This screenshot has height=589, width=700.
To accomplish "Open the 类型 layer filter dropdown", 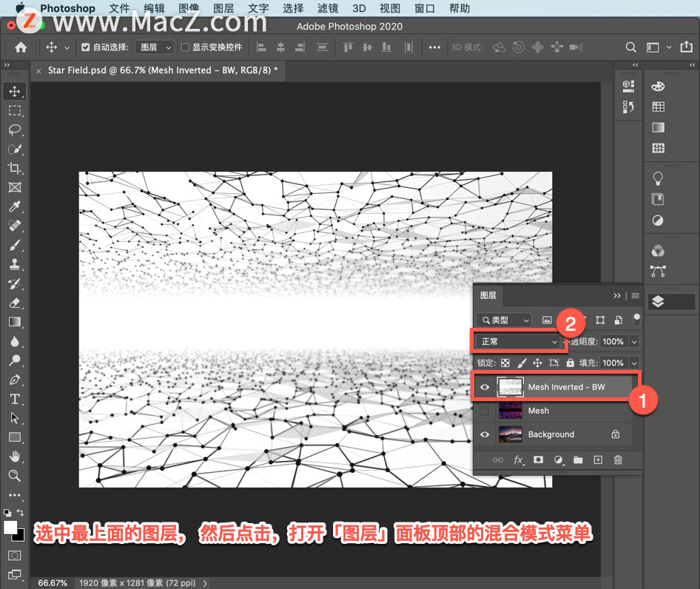I will click(505, 320).
